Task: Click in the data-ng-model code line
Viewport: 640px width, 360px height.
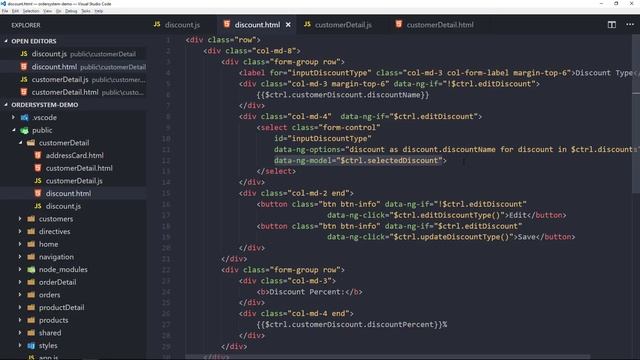Action: (x=360, y=160)
